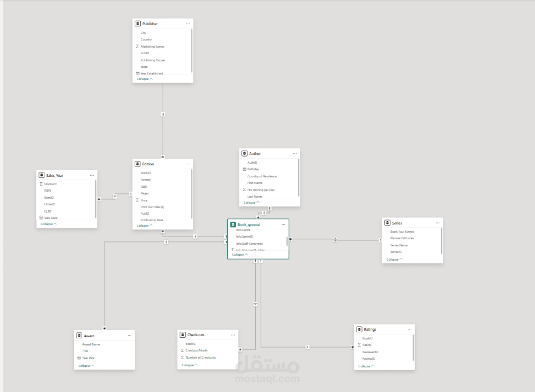
Task: Click the Book_general table icon
Action: (233, 224)
